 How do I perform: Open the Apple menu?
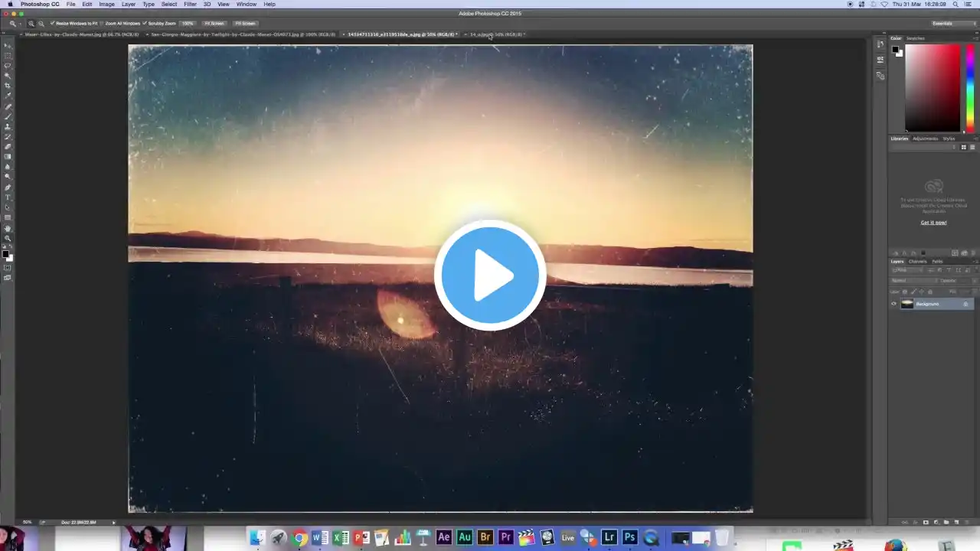pyautogui.click(x=10, y=5)
